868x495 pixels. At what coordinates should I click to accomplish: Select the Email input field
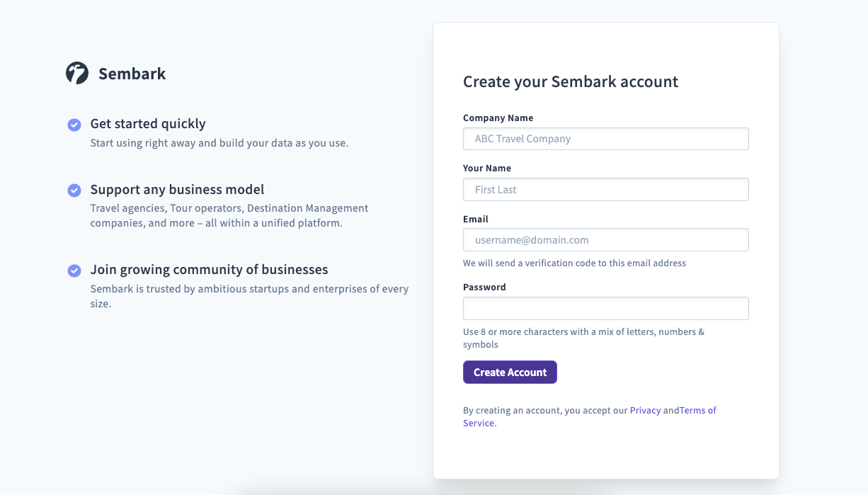pyautogui.click(x=605, y=239)
